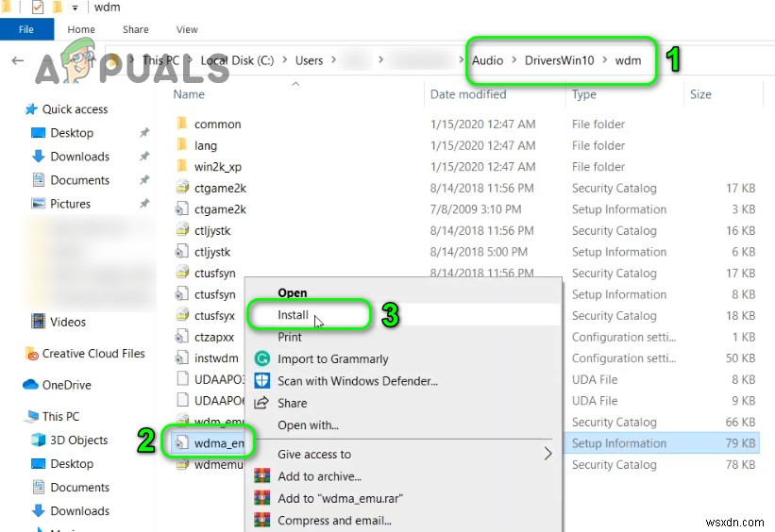This screenshot has width=775, height=532.
Task: Select the lang folder icon
Action: pos(182,144)
